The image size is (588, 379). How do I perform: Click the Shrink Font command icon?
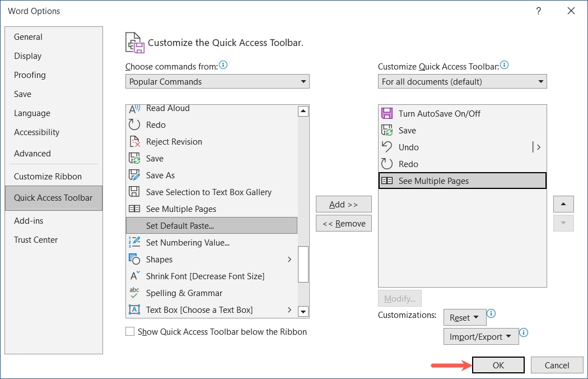coord(134,276)
